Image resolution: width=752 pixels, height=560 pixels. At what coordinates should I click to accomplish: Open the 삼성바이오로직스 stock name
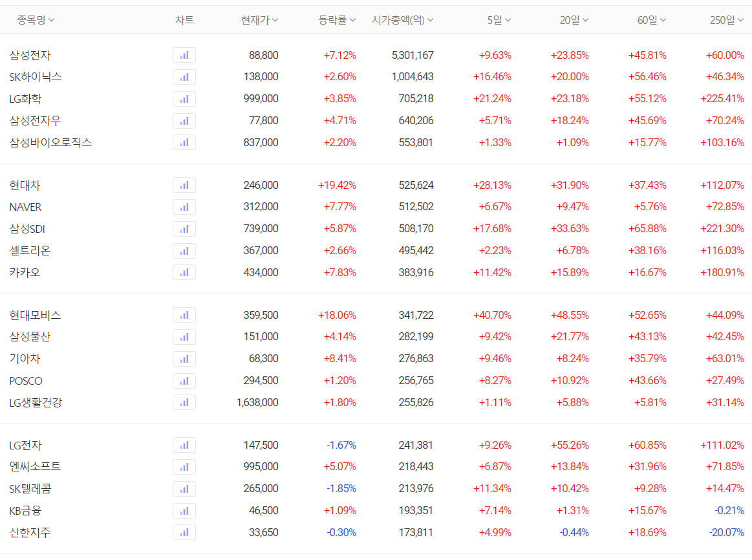[x=50, y=142]
